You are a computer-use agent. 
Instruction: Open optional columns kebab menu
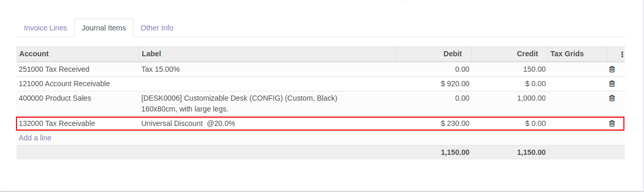pyautogui.click(x=622, y=54)
